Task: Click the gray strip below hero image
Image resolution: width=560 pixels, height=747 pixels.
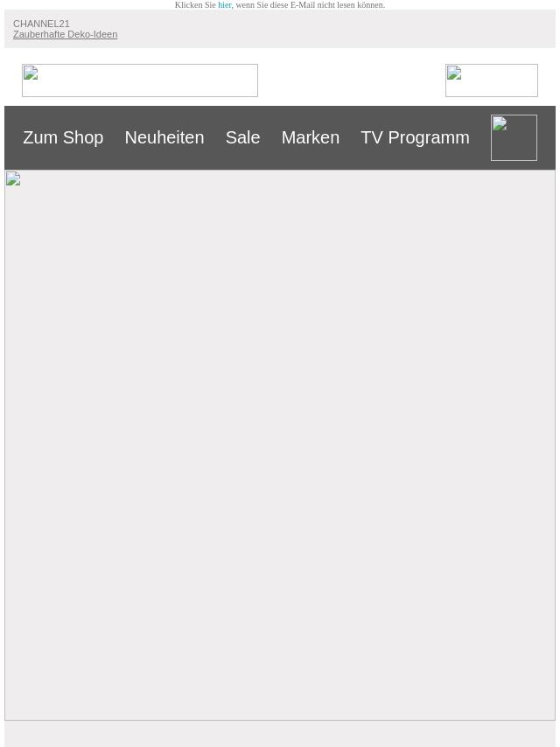Action: pyautogui.click(x=280, y=734)
